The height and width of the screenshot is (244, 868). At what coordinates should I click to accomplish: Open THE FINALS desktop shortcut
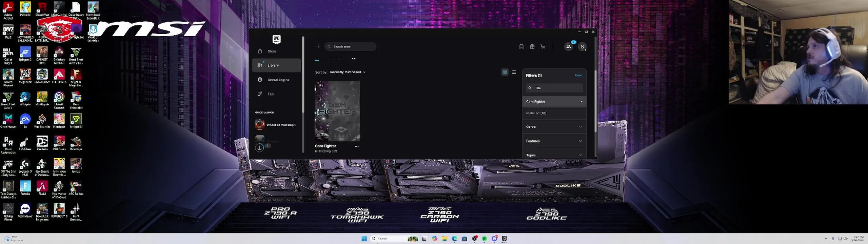click(x=59, y=77)
